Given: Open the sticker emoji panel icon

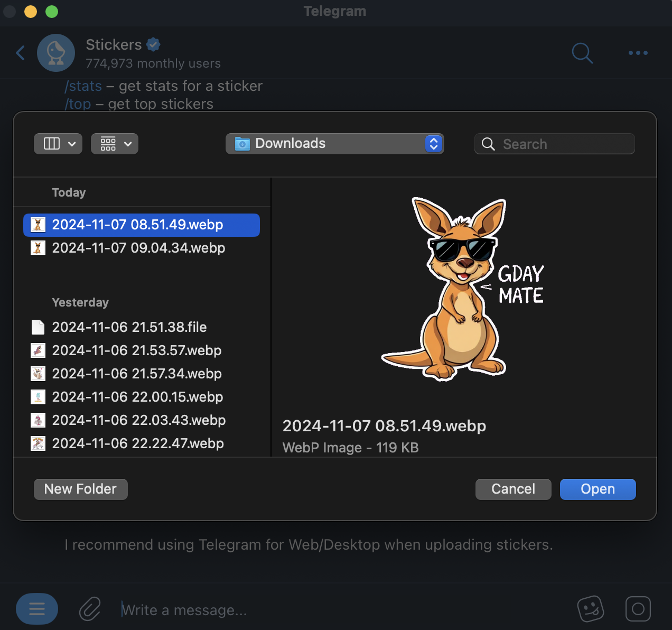Looking at the screenshot, I should pos(590,609).
